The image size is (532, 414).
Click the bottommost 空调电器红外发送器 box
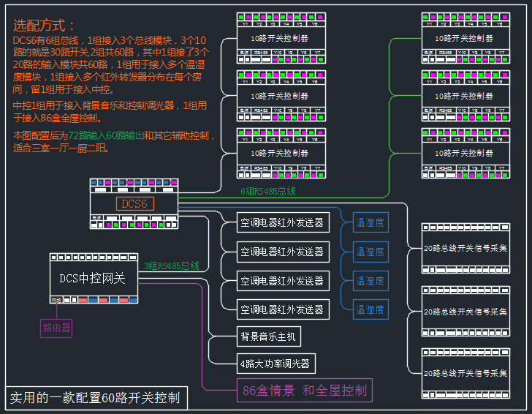(x=283, y=309)
